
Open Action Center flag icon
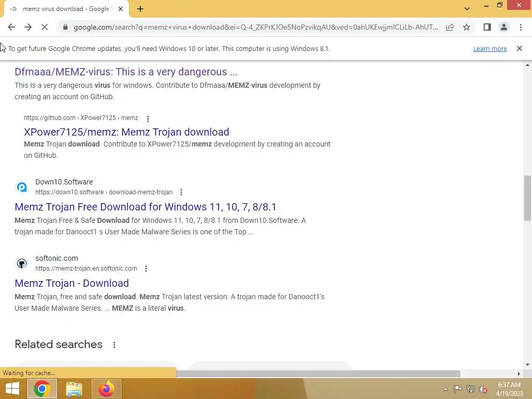pyautogui.click(x=458, y=389)
